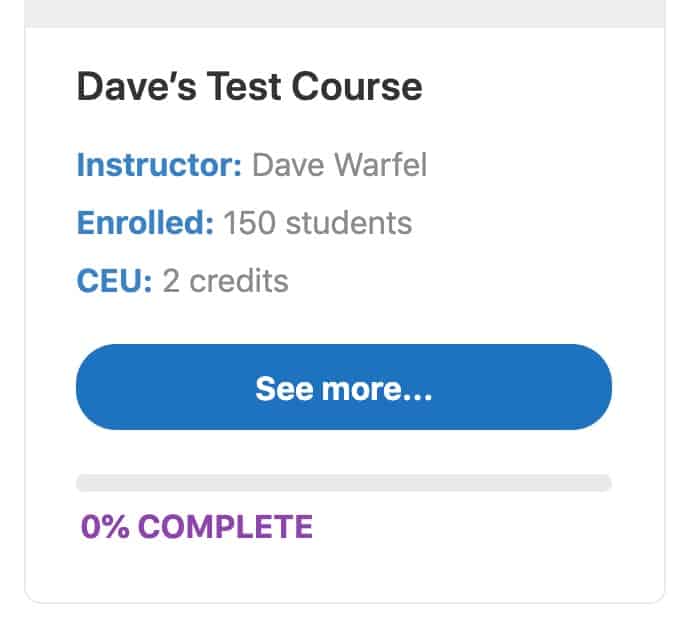The height and width of the screenshot is (622, 678).
Task: Click the digit 2 beside CEU
Action: pyautogui.click(x=171, y=281)
